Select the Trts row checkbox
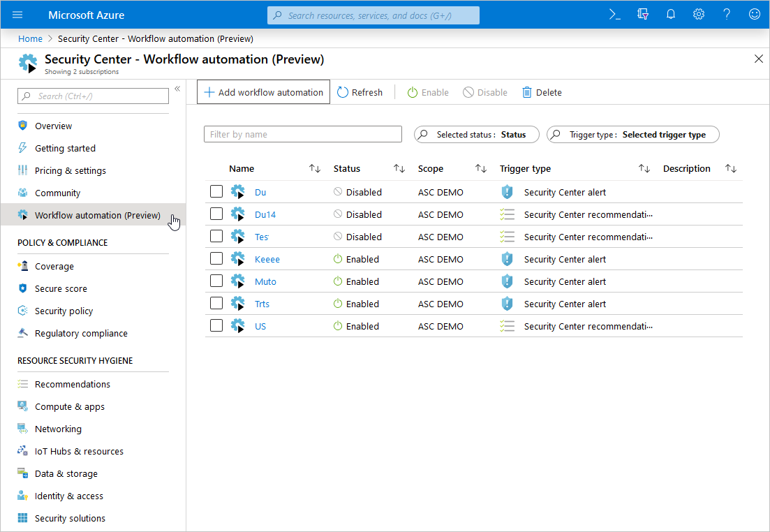Screen dimensions: 770x532 click(216, 303)
